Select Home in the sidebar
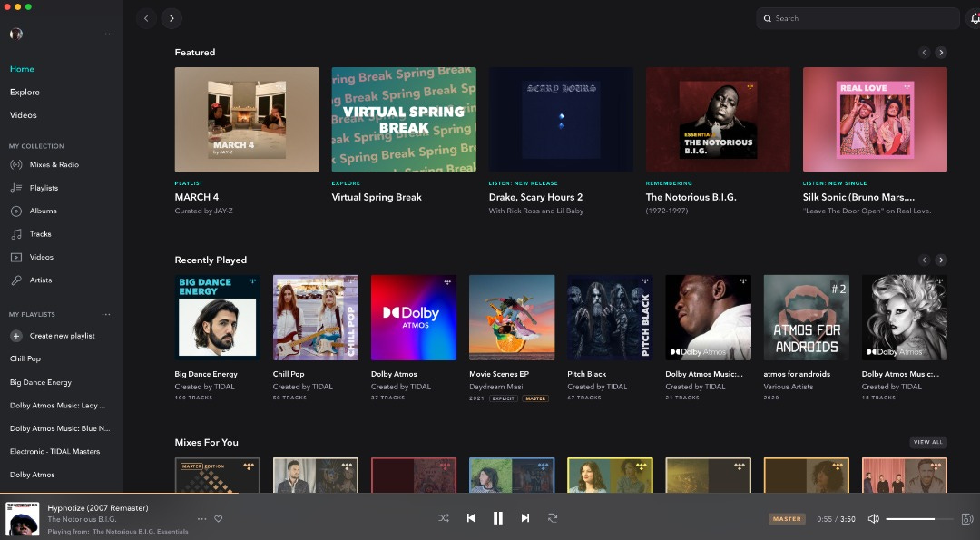Screen dimensions: 980x540 22,69
